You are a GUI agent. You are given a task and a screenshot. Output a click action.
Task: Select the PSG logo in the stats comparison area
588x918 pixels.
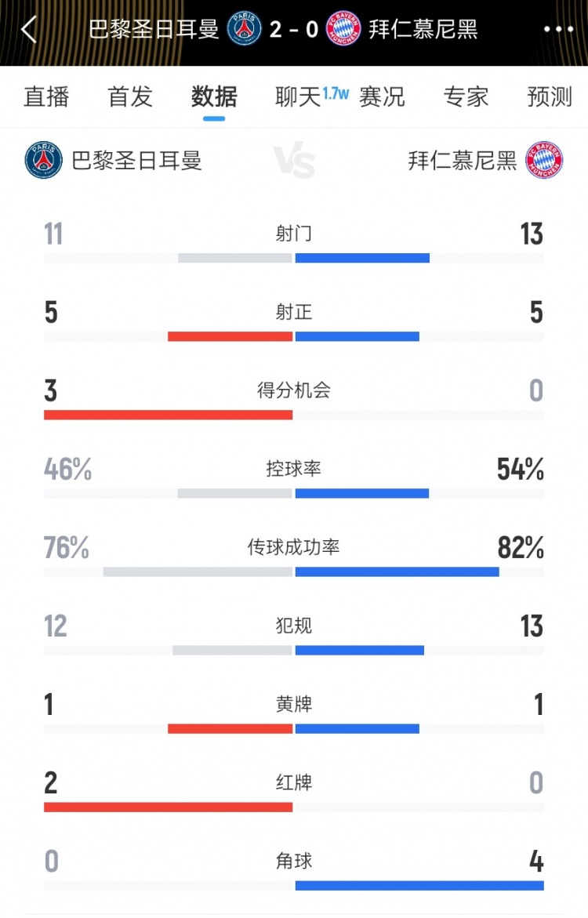tap(43, 158)
